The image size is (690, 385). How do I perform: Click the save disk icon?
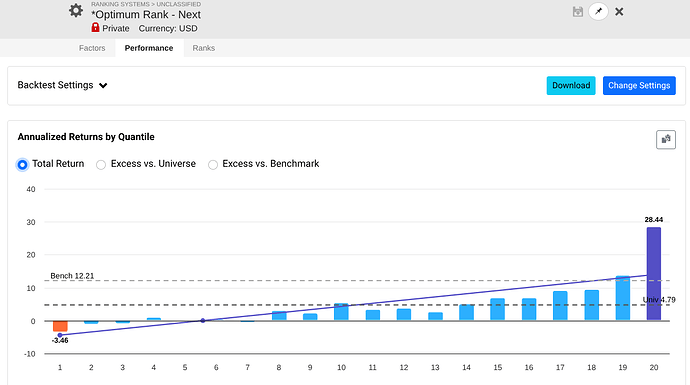[x=578, y=12]
